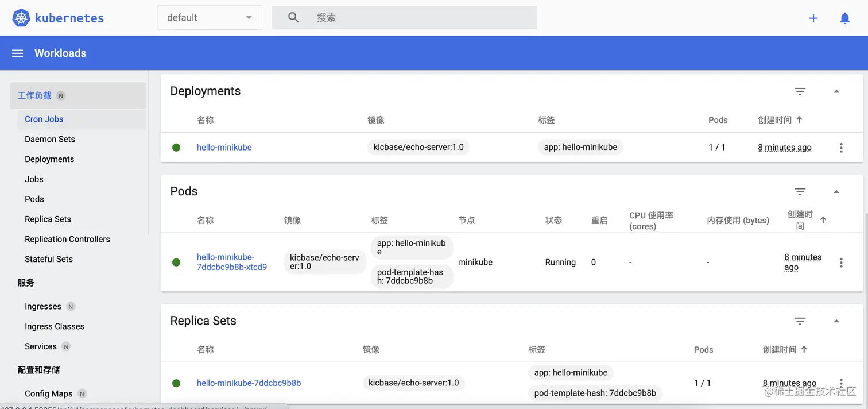This screenshot has width=868, height=409.
Task: Sort Deployments by 创建时间 arrow
Action: click(799, 119)
